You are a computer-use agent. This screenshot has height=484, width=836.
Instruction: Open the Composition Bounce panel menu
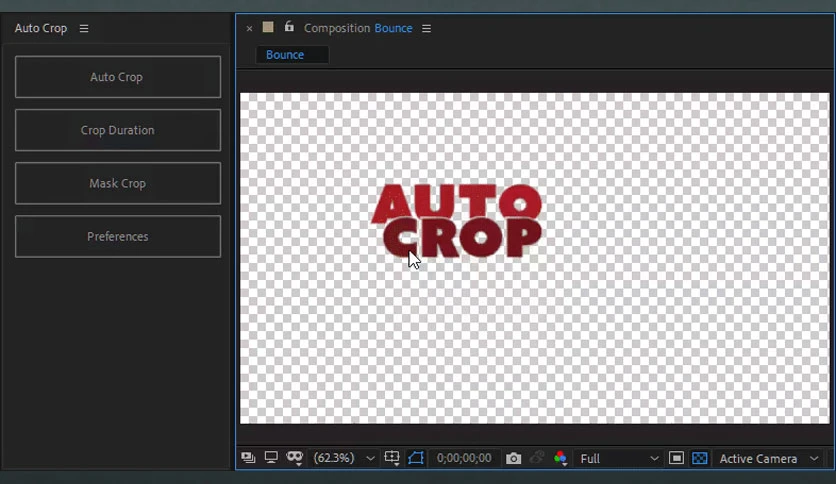click(x=427, y=28)
